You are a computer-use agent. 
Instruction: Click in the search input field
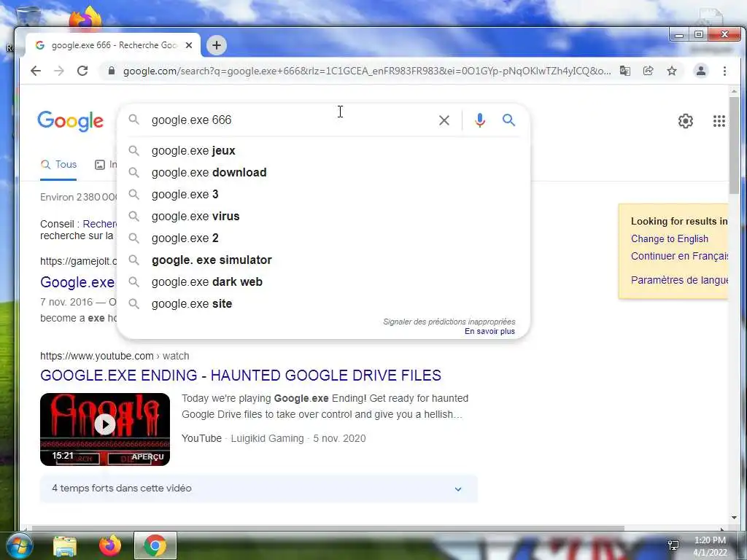pyautogui.click(x=290, y=120)
